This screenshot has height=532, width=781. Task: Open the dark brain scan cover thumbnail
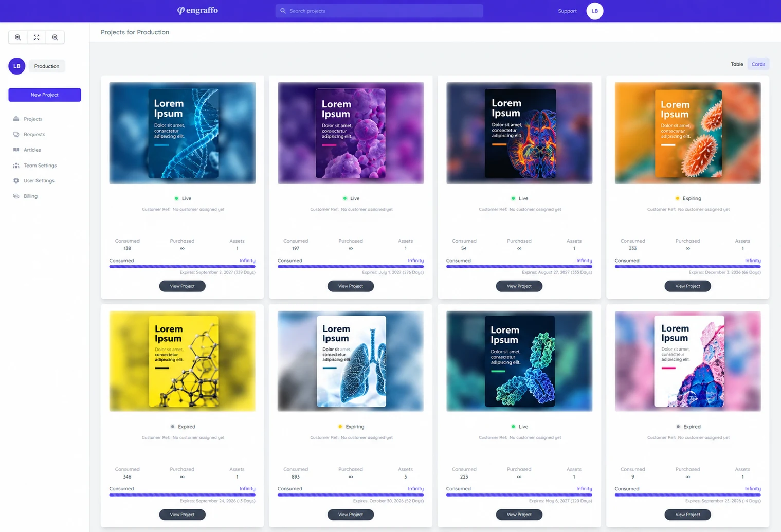(x=519, y=133)
